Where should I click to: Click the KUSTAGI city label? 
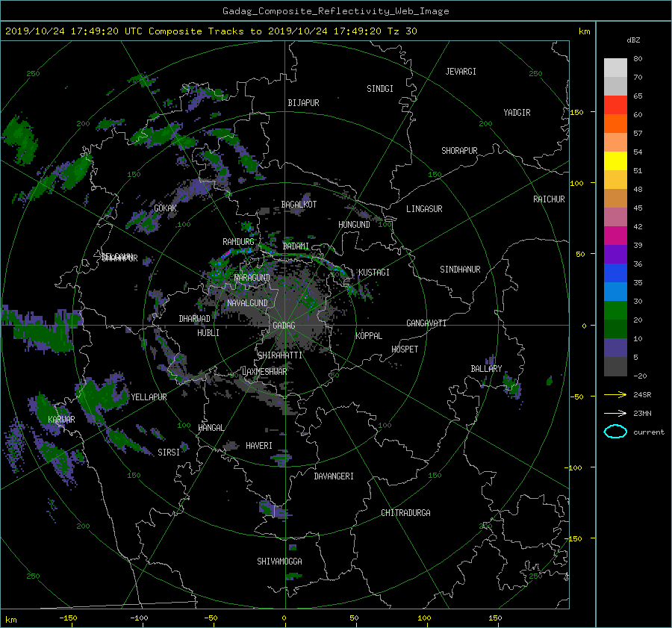(x=374, y=273)
